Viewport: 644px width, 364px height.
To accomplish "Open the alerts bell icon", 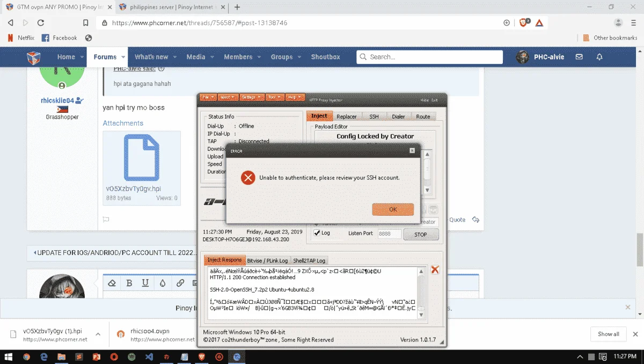I will click(599, 57).
